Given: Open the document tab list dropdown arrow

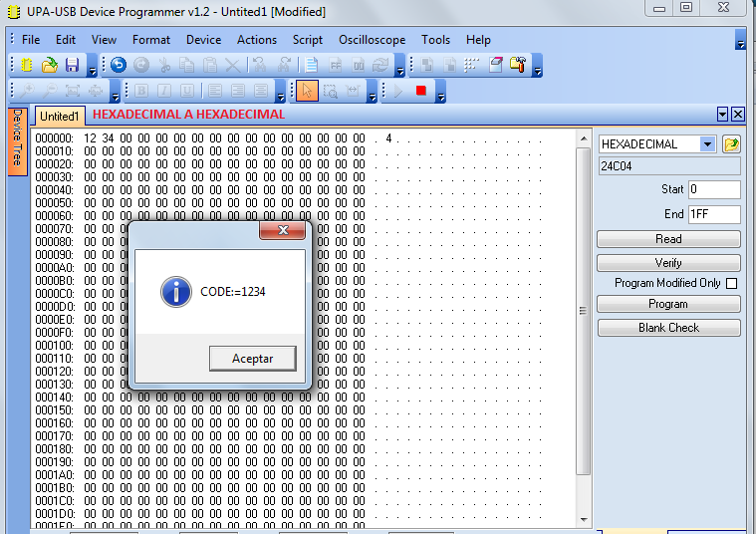Looking at the screenshot, I should click(x=722, y=115).
